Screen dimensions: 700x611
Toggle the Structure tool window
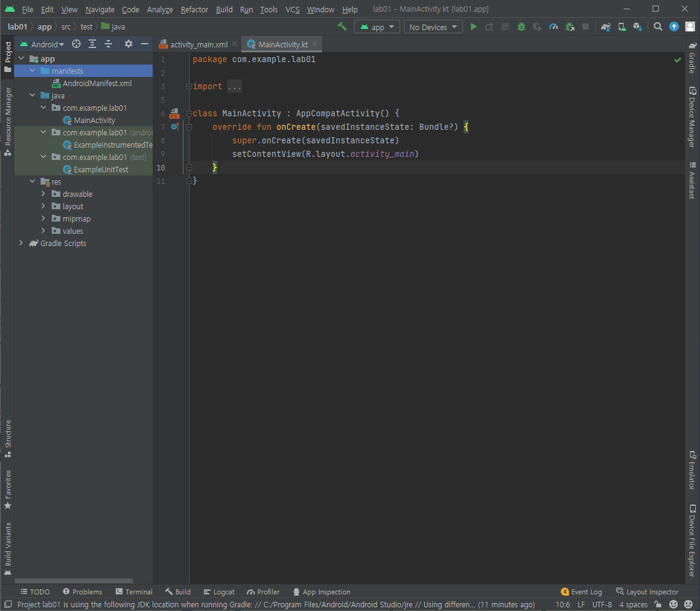coord(7,439)
